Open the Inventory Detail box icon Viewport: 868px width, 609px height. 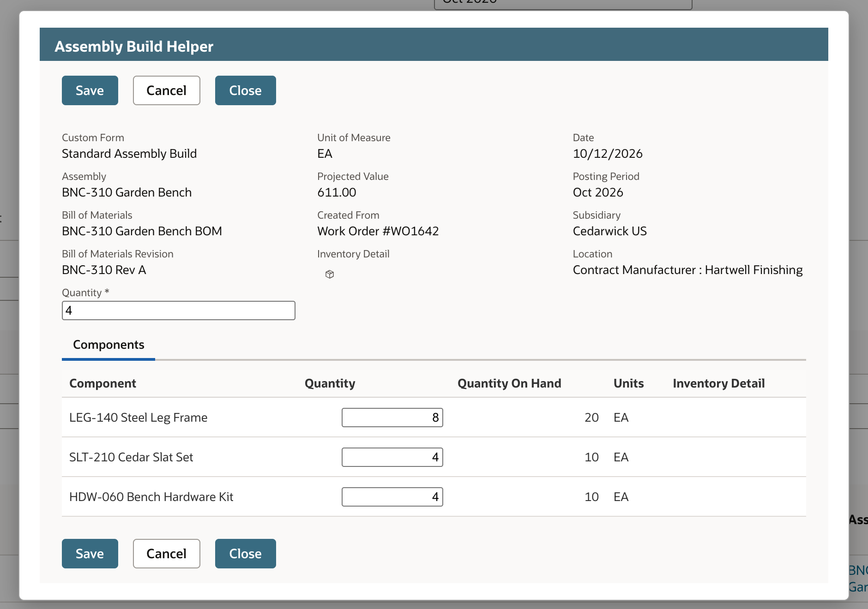coord(329,275)
